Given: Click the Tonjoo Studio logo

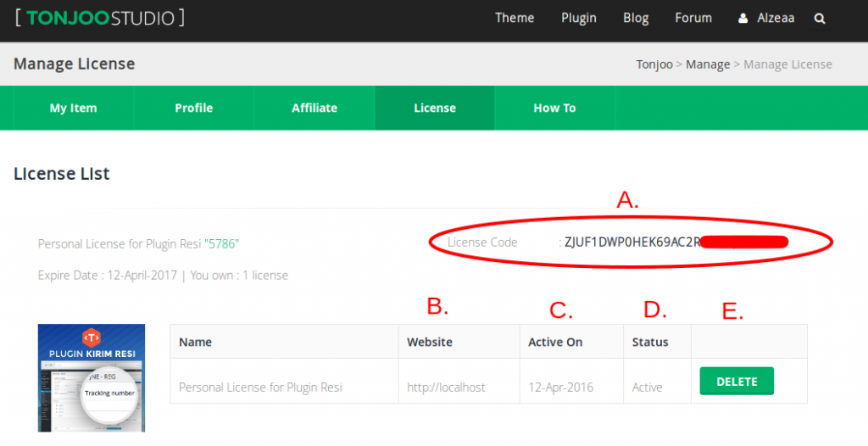Looking at the screenshot, I should tap(100, 18).
